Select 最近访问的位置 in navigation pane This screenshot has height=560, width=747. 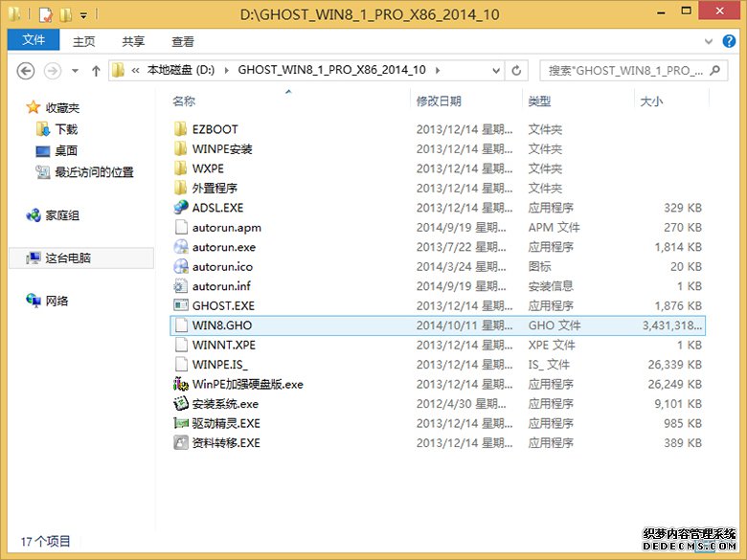[94, 172]
